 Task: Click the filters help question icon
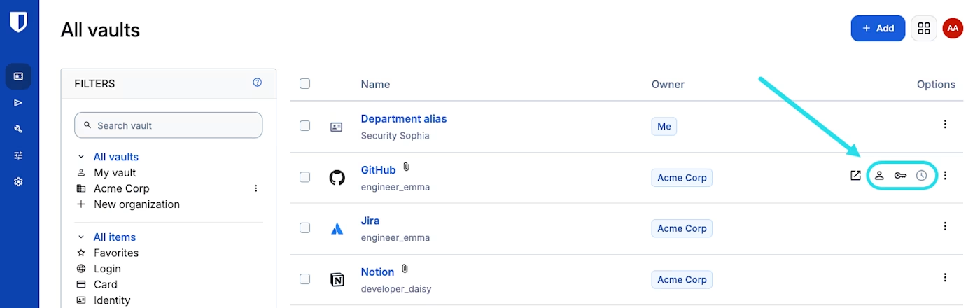point(258,83)
